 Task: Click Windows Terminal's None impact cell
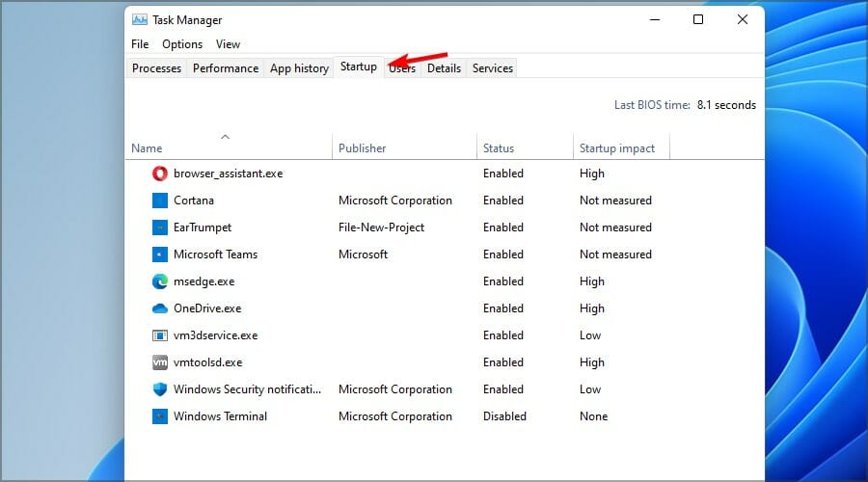(593, 416)
